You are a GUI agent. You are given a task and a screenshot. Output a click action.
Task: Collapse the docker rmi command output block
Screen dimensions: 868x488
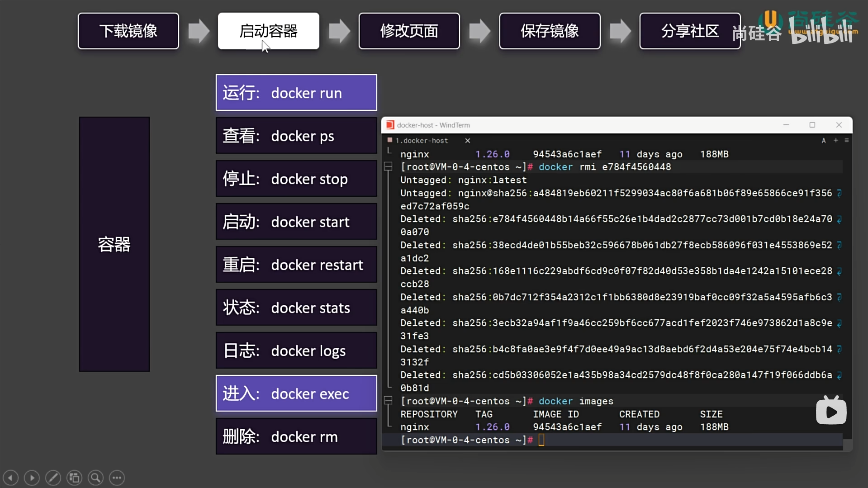pos(388,166)
